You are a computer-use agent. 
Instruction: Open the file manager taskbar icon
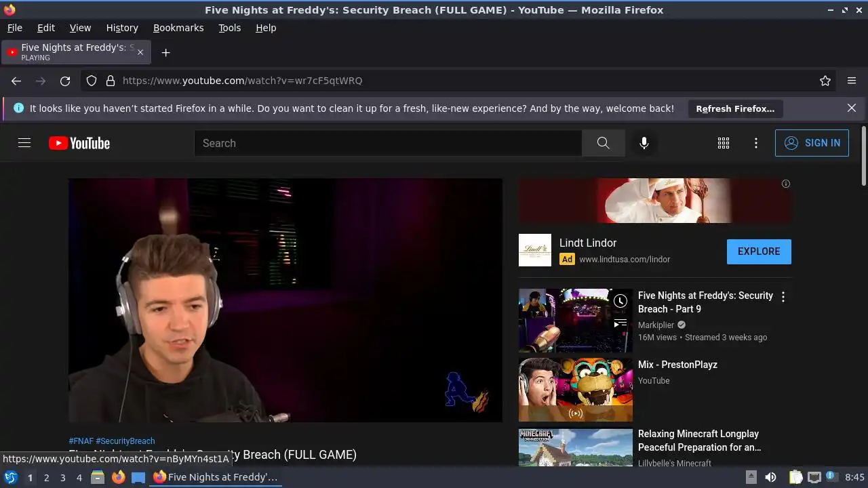pos(98,477)
